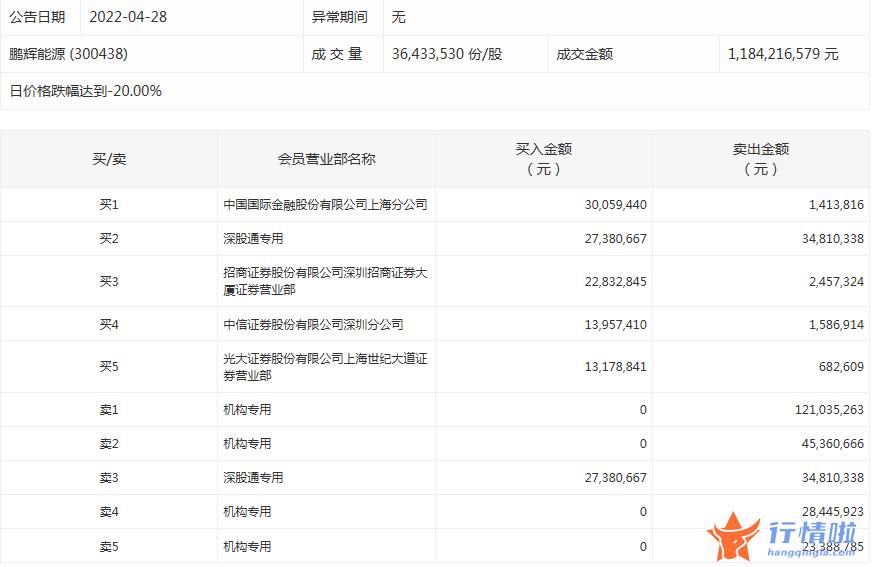The image size is (872, 567).
Task: Select the 卖4 row label
Action: pyautogui.click(x=109, y=511)
